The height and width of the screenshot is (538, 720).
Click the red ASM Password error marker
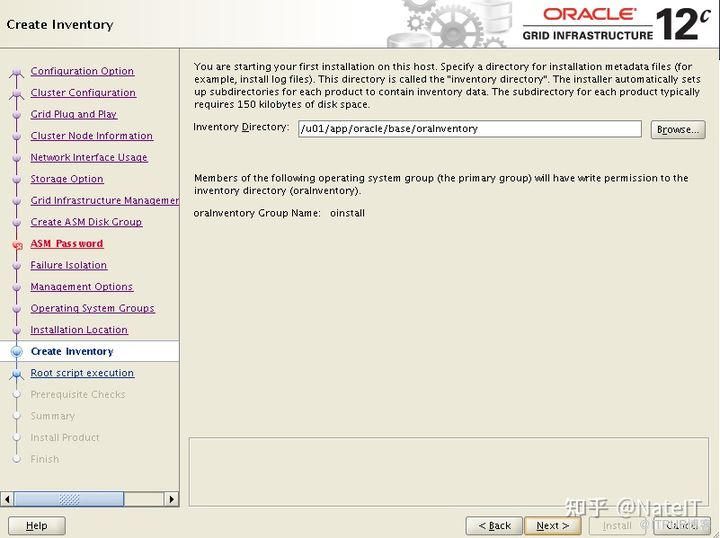17,245
